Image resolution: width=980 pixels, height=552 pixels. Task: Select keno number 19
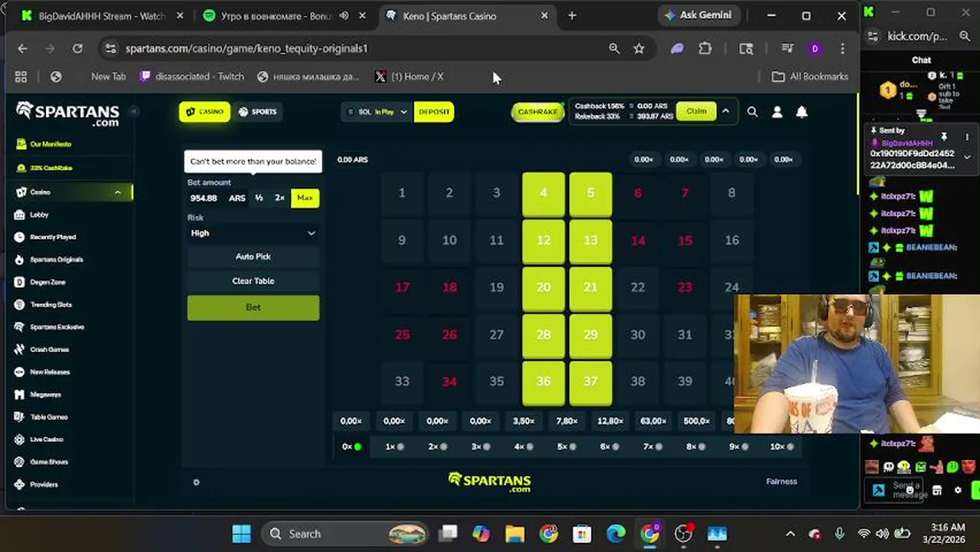pyautogui.click(x=496, y=287)
